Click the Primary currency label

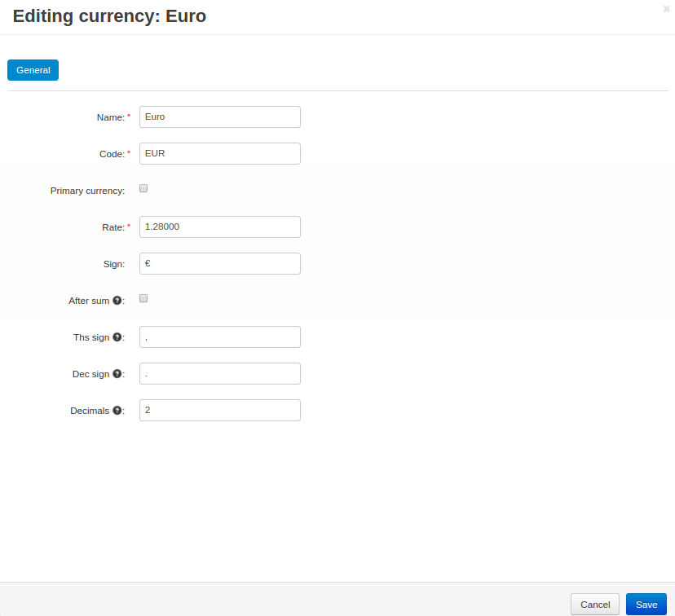(87, 191)
